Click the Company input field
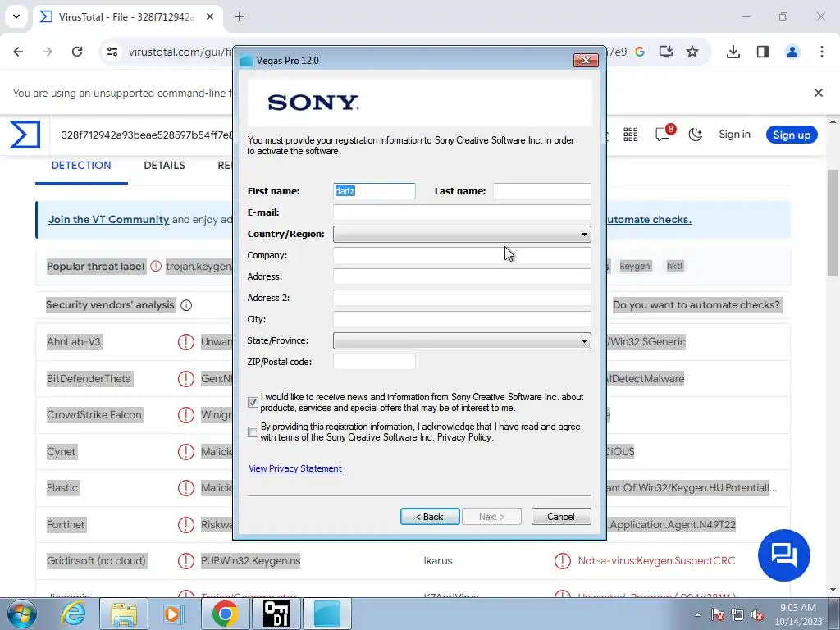The height and width of the screenshot is (630, 840). (x=462, y=256)
